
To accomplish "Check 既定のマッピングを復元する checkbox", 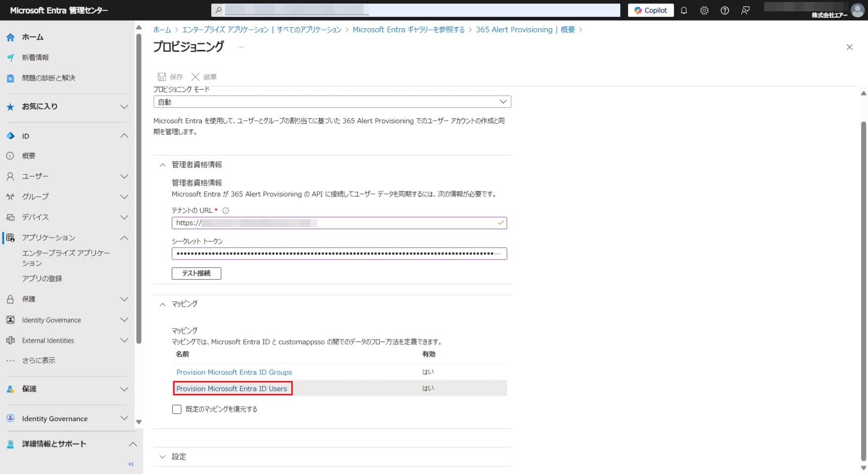I will [177, 409].
